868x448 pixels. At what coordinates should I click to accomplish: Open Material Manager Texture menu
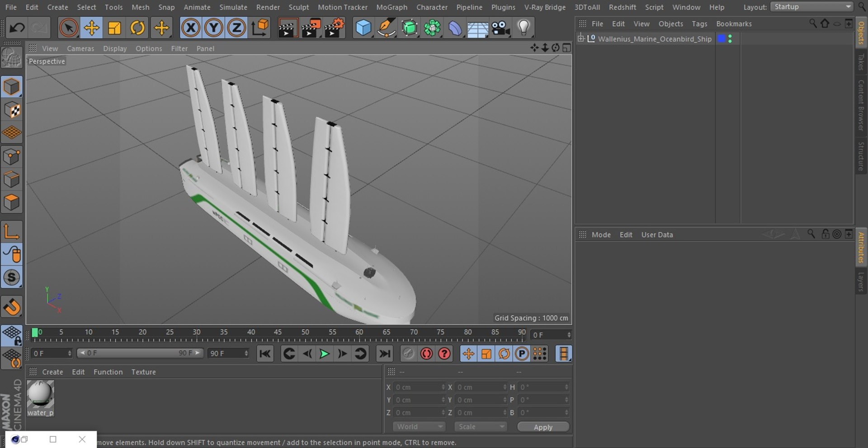143,372
